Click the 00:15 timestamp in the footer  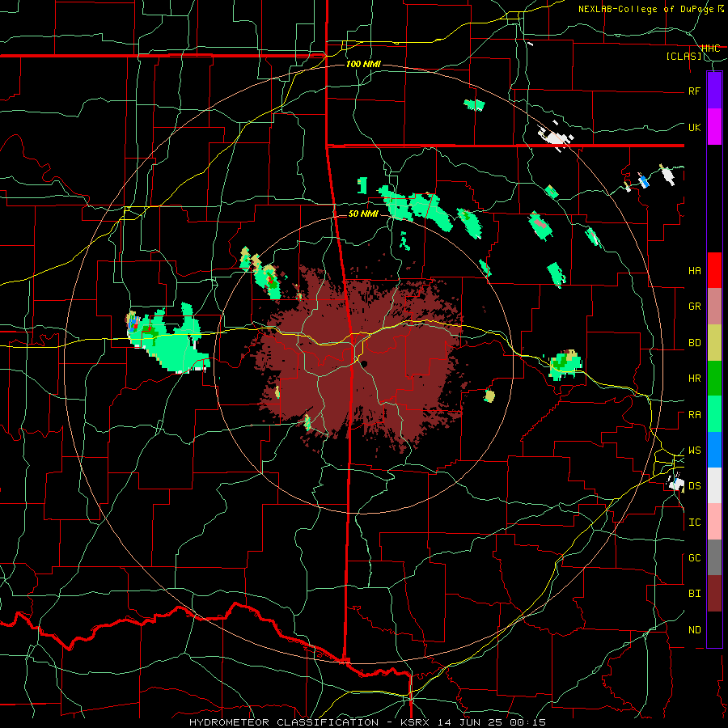click(x=529, y=722)
